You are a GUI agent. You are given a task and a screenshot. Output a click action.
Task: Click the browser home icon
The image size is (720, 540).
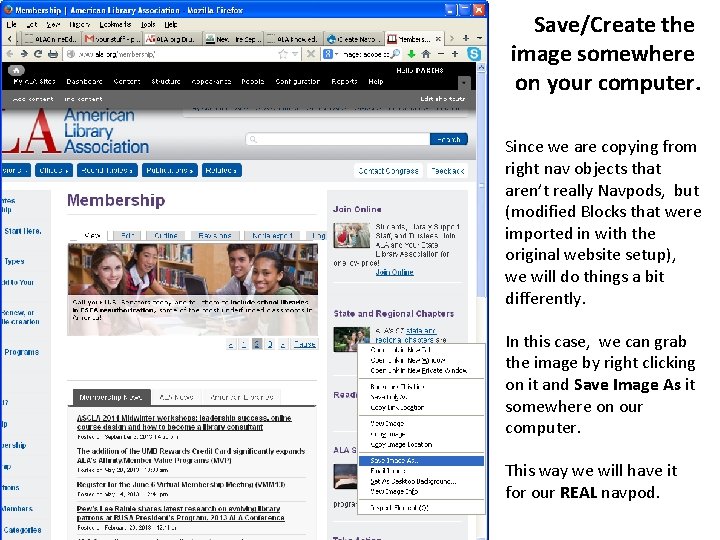tap(426, 54)
